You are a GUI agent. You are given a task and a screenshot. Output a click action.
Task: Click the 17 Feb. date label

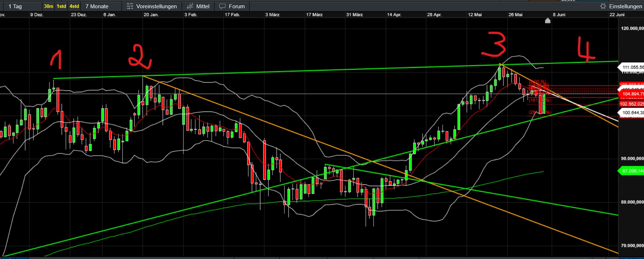232,15
